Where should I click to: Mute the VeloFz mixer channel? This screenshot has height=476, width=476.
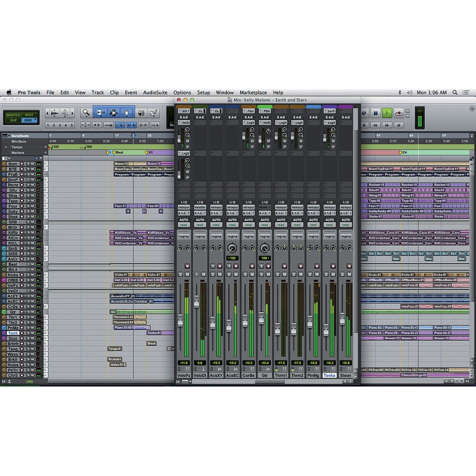[187, 275]
